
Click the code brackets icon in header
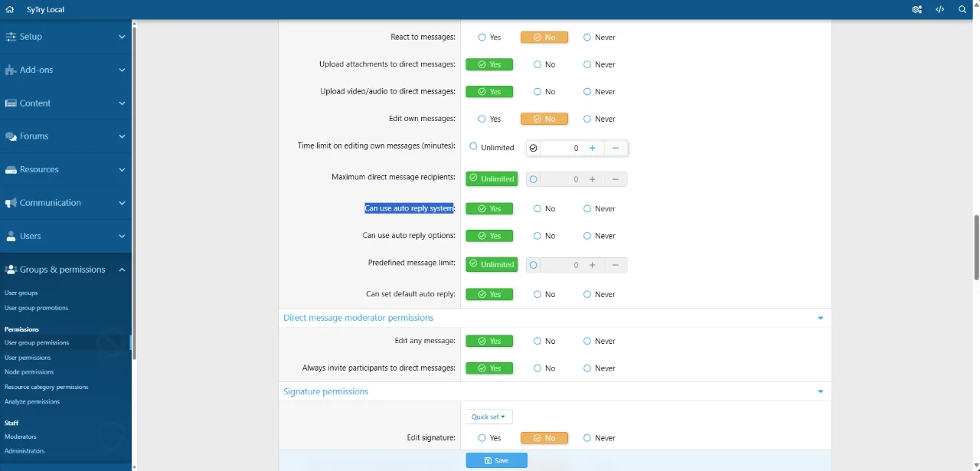(940, 10)
